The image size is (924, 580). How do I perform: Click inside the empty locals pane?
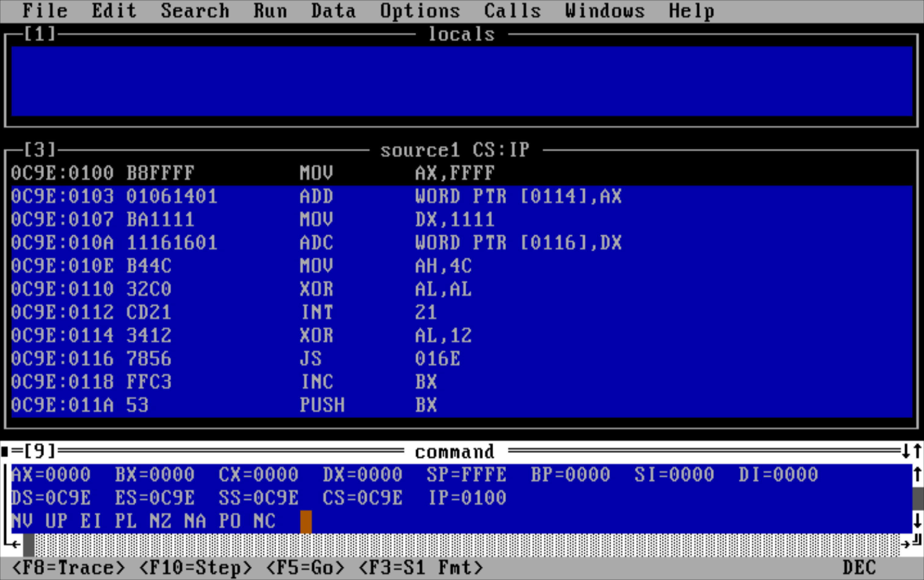(462, 81)
